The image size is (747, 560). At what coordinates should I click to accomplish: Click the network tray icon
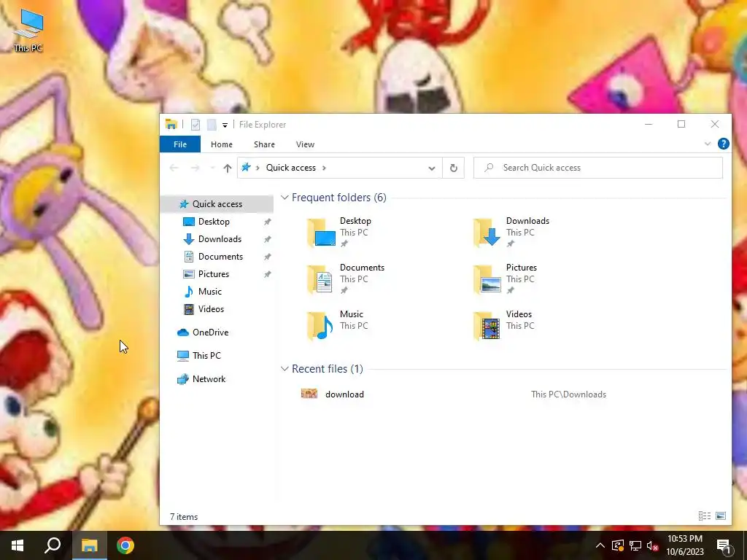[x=635, y=545]
